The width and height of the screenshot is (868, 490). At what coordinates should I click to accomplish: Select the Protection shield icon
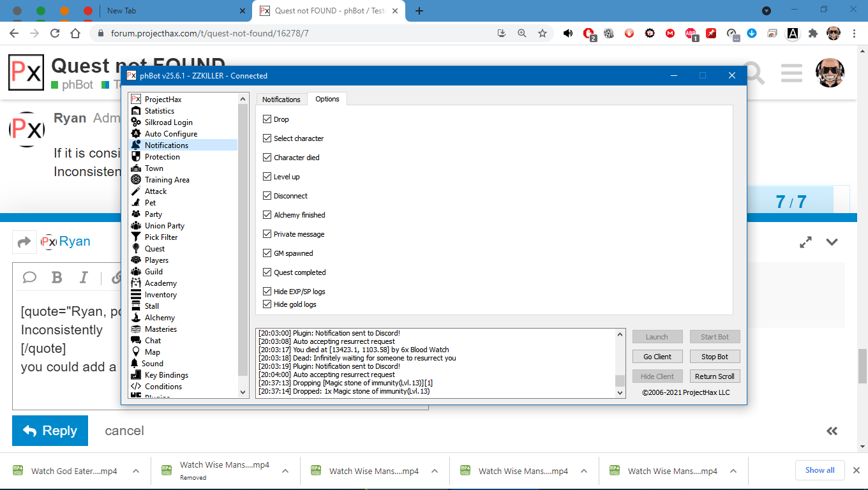[x=135, y=157]
